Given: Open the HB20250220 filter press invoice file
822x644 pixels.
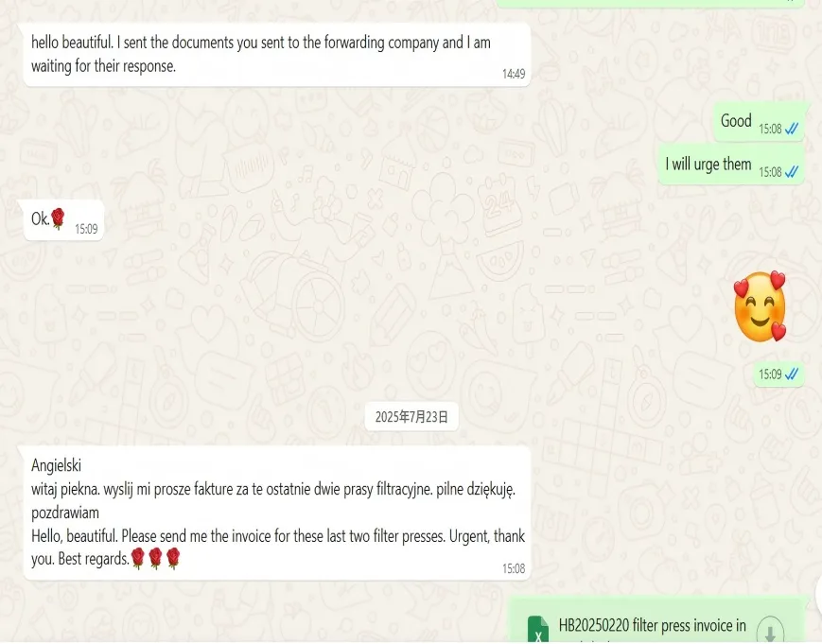Looking at the screenshot, I should (x=652, y=625).
